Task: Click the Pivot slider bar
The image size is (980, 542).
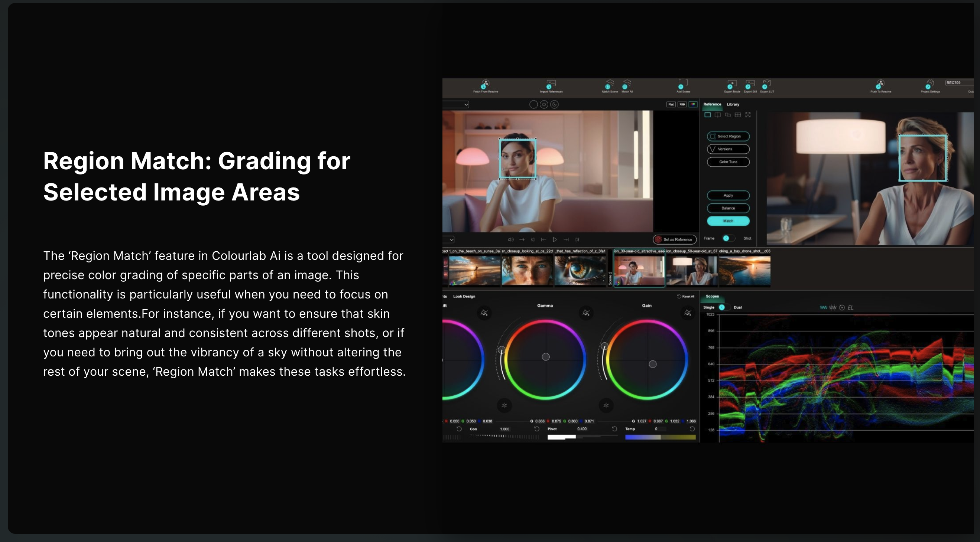Action: click(x=583, y=437)
